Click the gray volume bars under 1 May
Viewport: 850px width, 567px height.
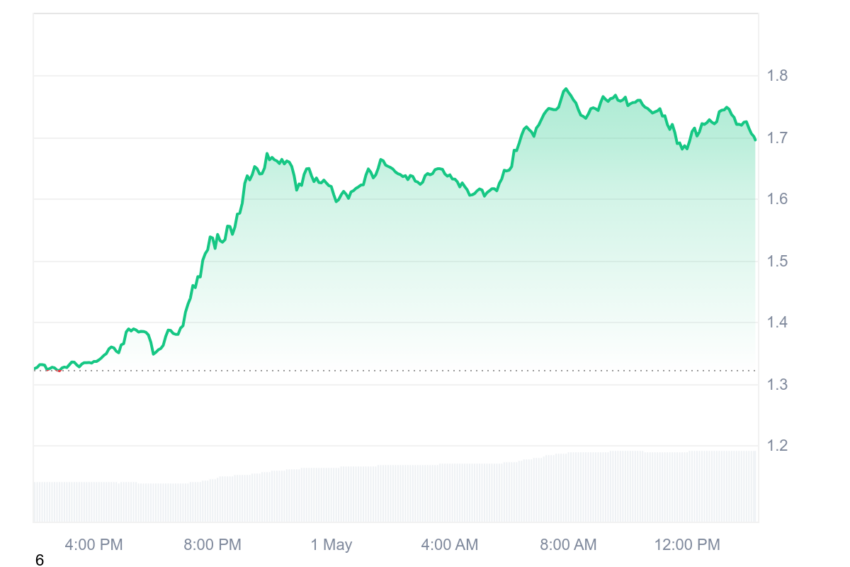331,494
